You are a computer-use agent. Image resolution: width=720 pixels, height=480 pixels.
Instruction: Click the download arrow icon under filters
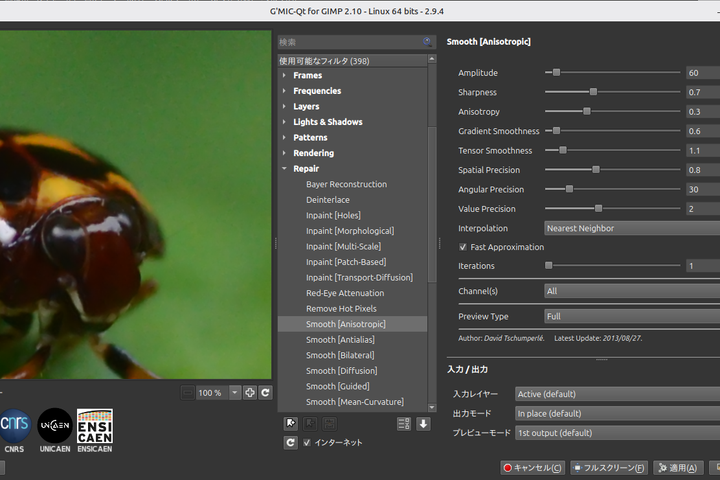coord(423,423)
